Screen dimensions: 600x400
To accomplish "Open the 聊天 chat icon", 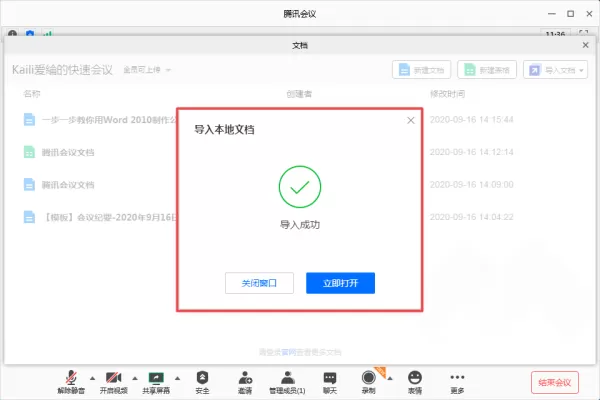I will [x=329, y=378].
